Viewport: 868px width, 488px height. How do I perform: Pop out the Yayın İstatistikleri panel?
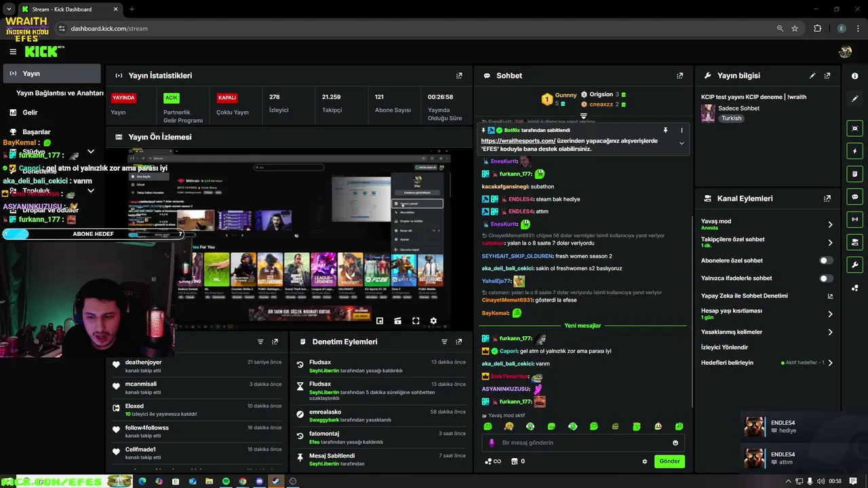(459, 76)
